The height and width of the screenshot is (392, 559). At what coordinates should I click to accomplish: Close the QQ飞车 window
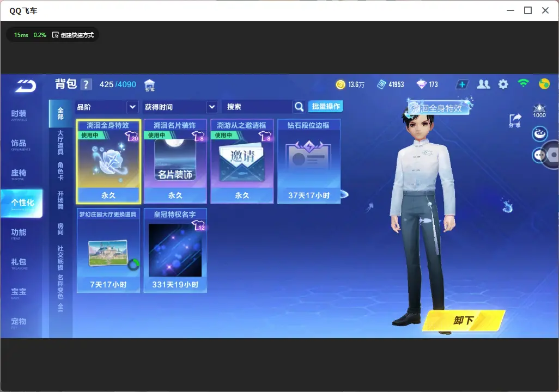(545, 11)
